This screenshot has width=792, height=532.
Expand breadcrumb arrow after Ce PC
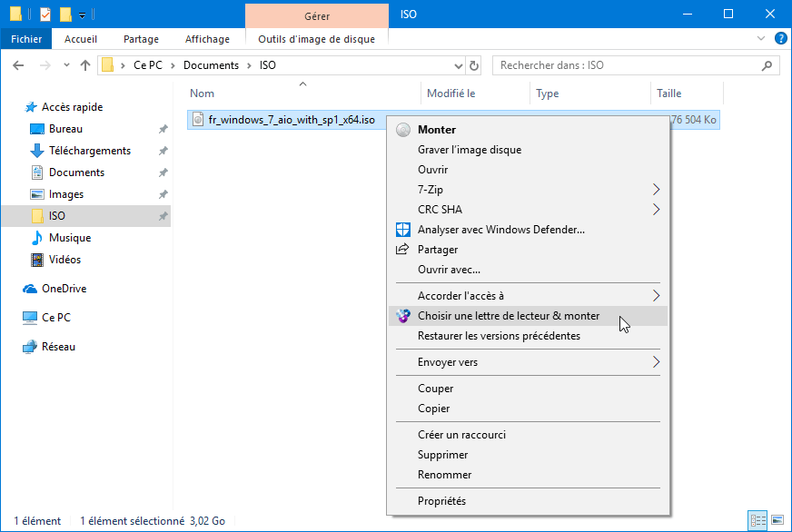(173, 65)
